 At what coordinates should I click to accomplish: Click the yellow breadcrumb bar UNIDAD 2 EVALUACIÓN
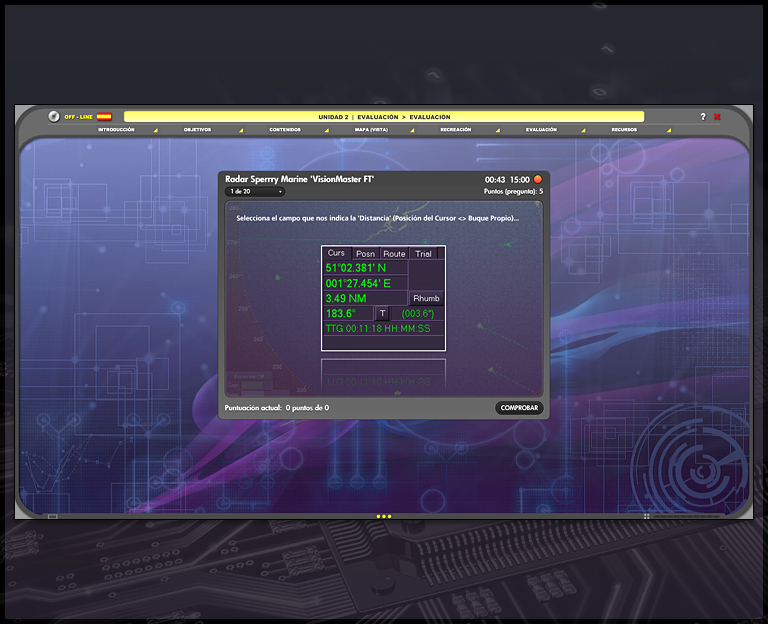pos(384,117)
